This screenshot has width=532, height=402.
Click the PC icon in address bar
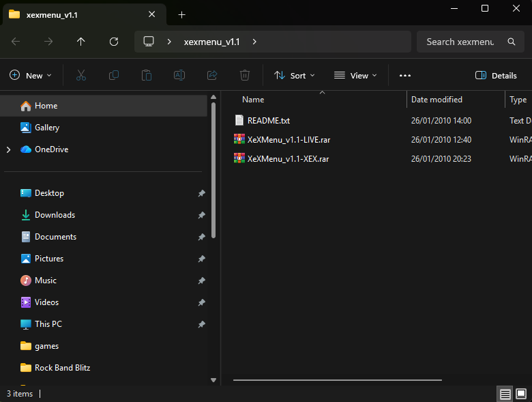149,42
